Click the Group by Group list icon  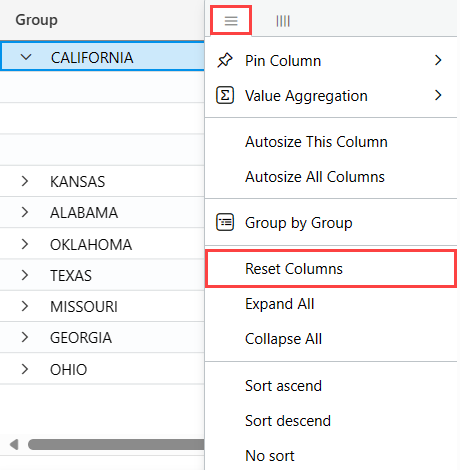pos(225,222)
